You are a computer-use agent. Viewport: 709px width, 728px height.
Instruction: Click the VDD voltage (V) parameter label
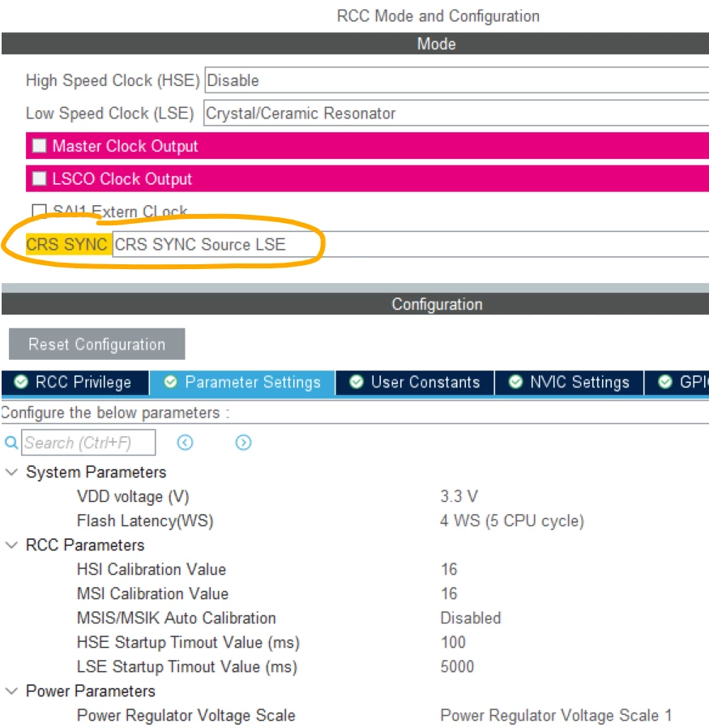(x=133, y=496)
